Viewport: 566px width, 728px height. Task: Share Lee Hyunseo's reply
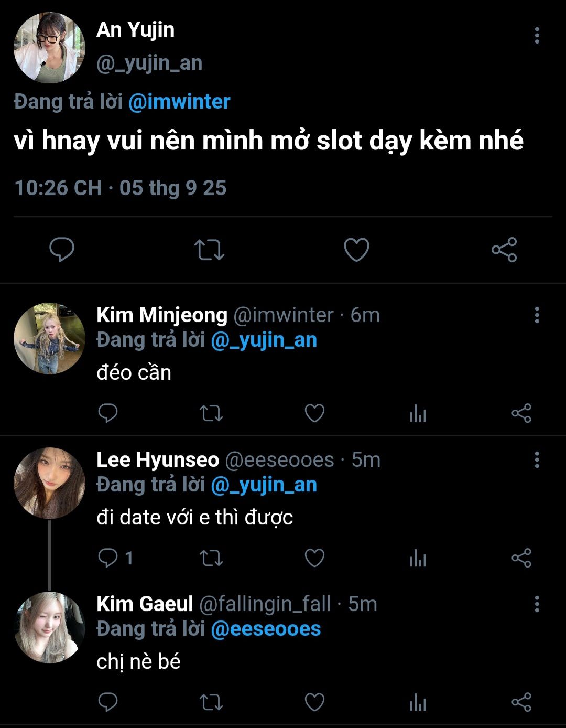click(521, 558)
